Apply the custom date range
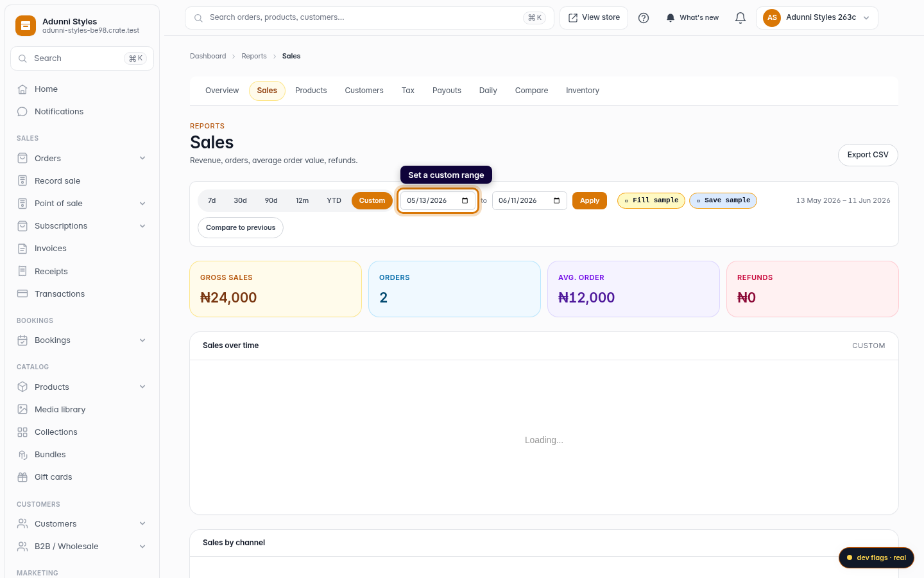Screen dimensions: 924x578 coord(590,201)
